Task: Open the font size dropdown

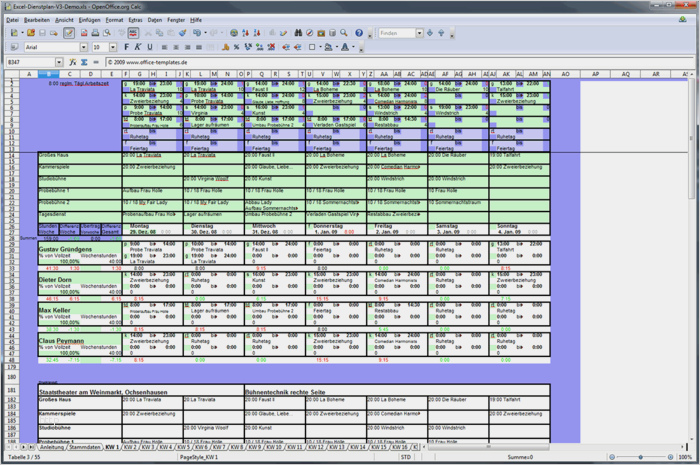Action: point(113,47)
